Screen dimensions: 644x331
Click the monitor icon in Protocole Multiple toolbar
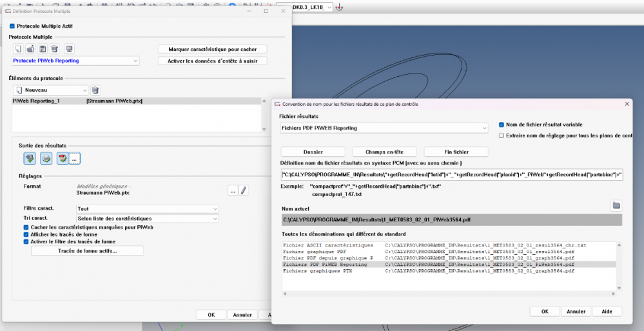coord(70,49)
